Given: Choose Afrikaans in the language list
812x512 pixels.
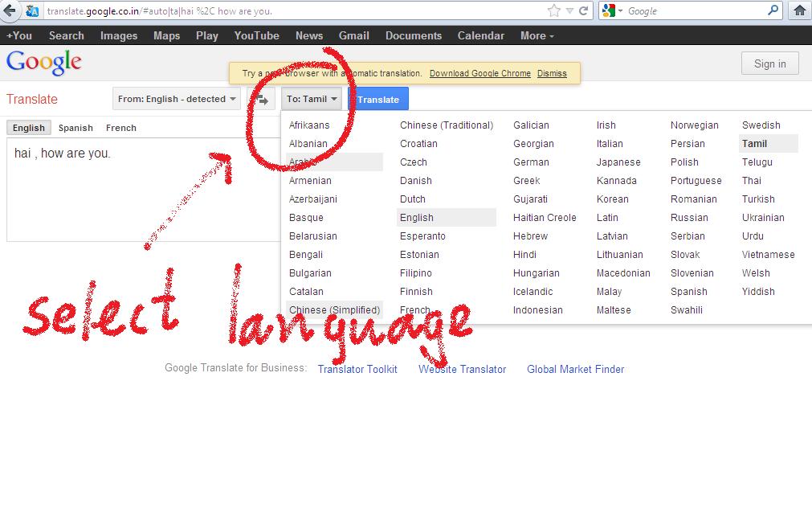Looking at the screenshot, I should pos(309,125).
